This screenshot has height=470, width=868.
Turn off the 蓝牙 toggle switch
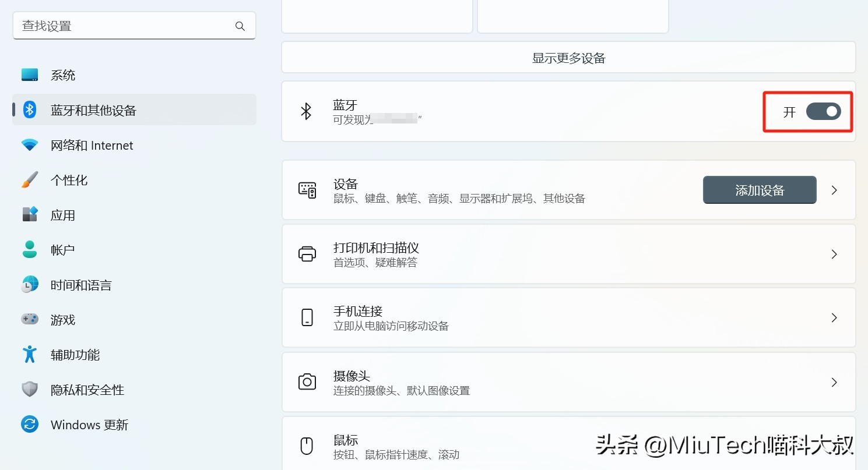823,111
